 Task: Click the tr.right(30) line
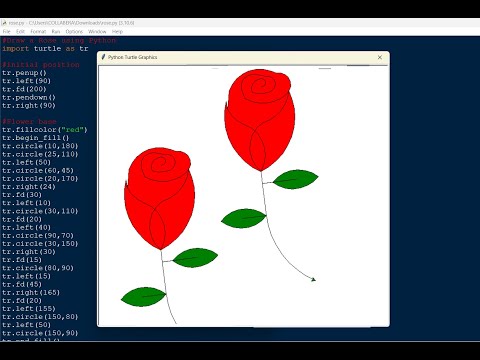pos(29,252)
